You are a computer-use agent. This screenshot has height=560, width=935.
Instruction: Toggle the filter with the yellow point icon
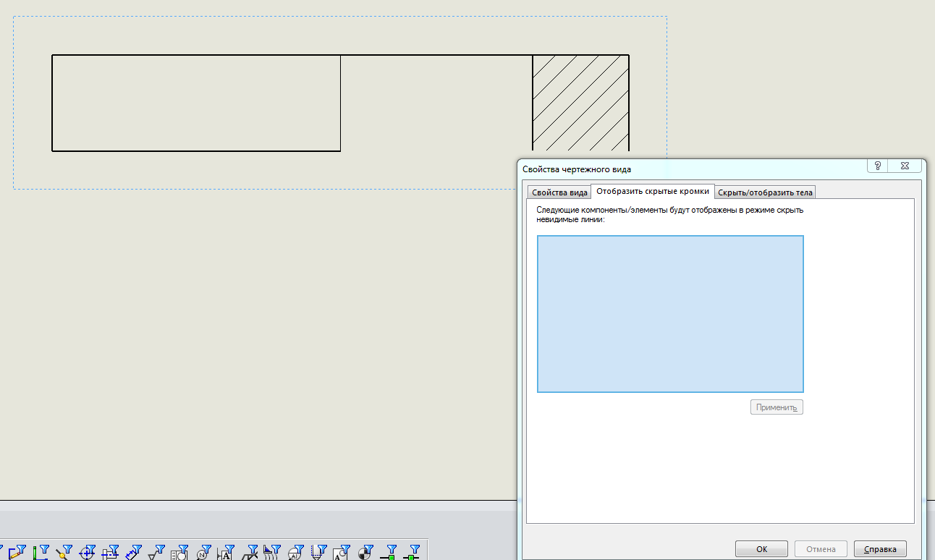tap(64, 552)
